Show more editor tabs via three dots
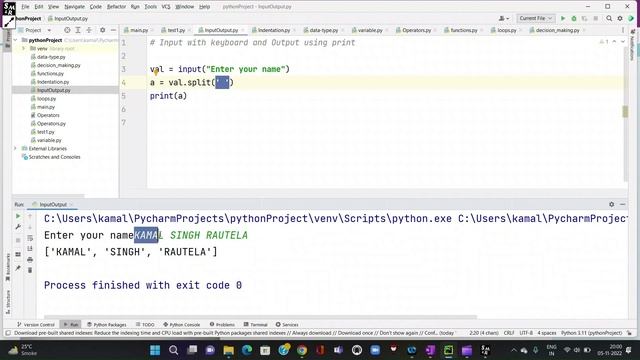640x360 pixels. [x=623, y=30]
